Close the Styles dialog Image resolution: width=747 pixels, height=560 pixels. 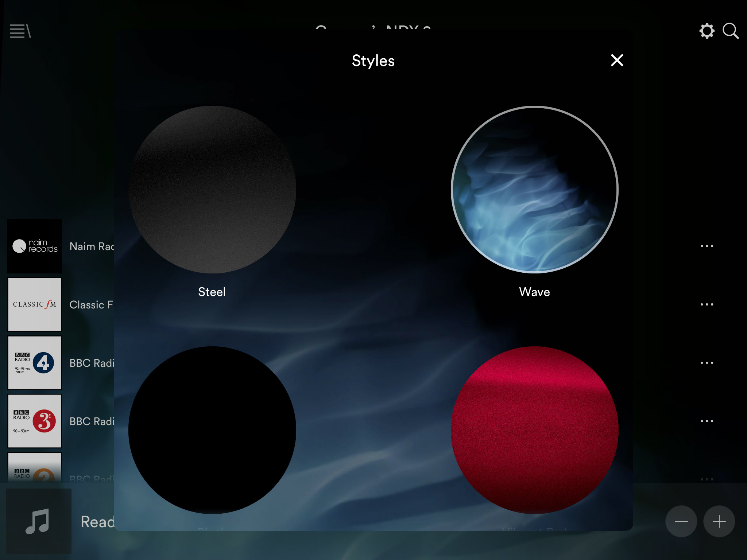[x=617, y=60]
